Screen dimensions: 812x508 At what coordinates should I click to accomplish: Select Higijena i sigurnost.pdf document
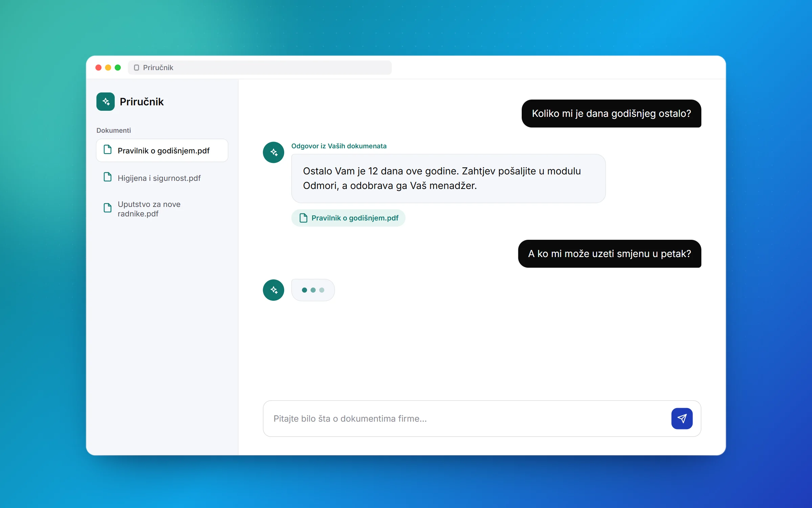162,178
